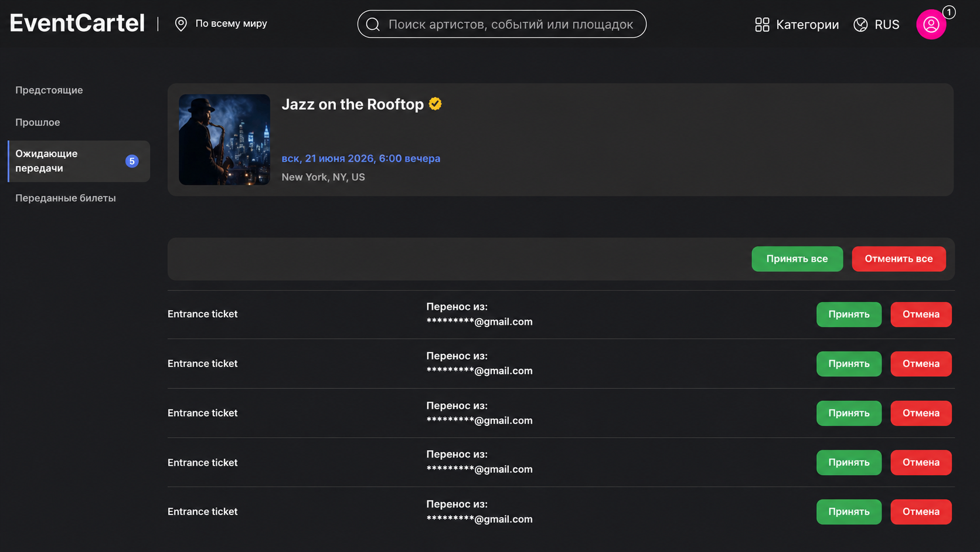Viewport: 980px width, 552px height.
Task: Open the Переданные билеты section
Action: (x=66, y=198)
